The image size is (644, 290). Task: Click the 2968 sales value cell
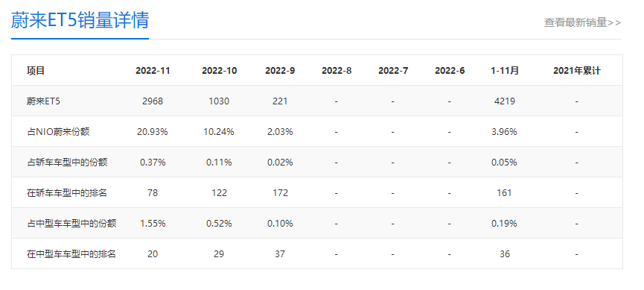point(153,101)
